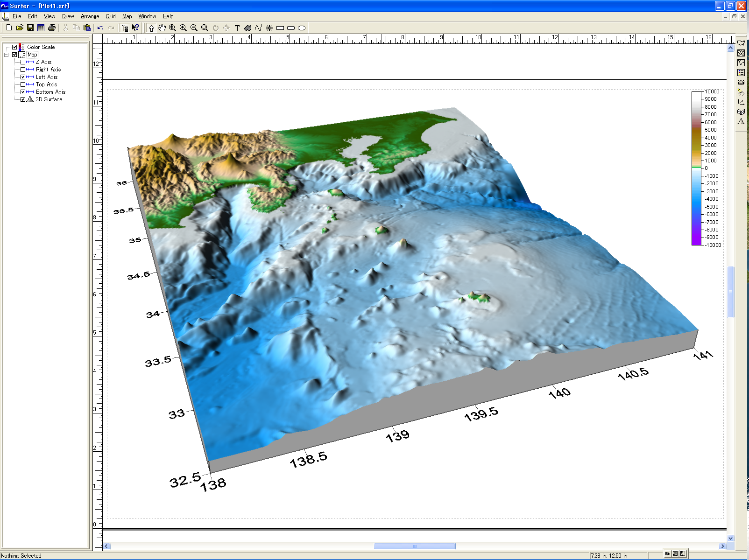Click the vertical scrollbar down arrow
749x560 pixels.
(730, 538)
